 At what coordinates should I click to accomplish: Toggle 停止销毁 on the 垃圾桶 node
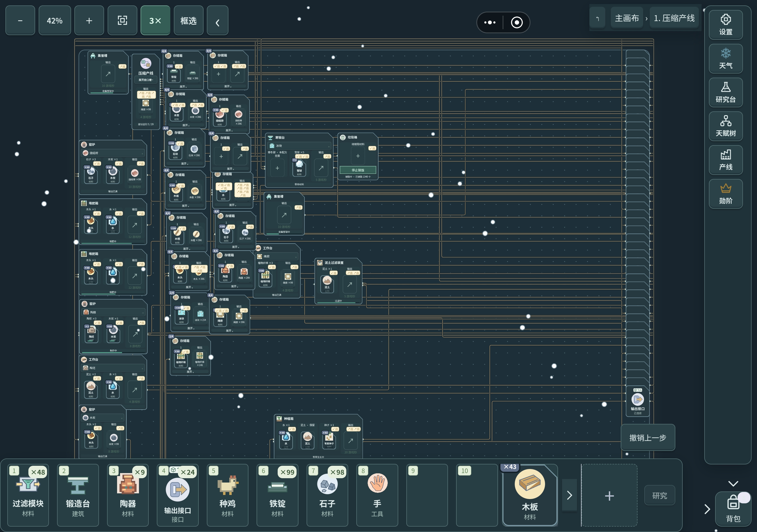[358, 170]
